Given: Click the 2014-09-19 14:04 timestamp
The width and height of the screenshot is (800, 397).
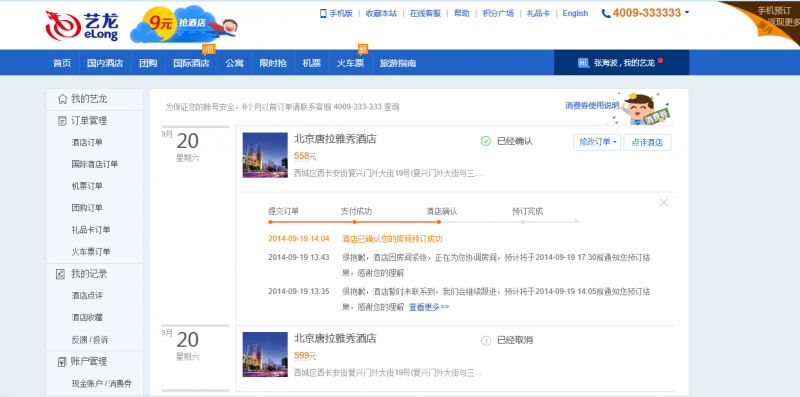Looking at the screenshot, I should (x=299, y=239).
